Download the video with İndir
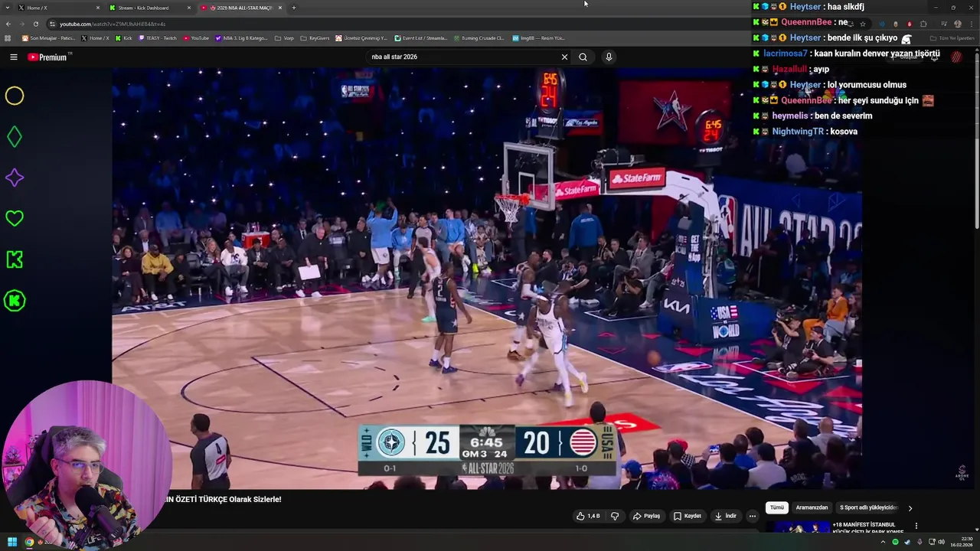This screenshot has width=980, height=551. coord(725,516)
